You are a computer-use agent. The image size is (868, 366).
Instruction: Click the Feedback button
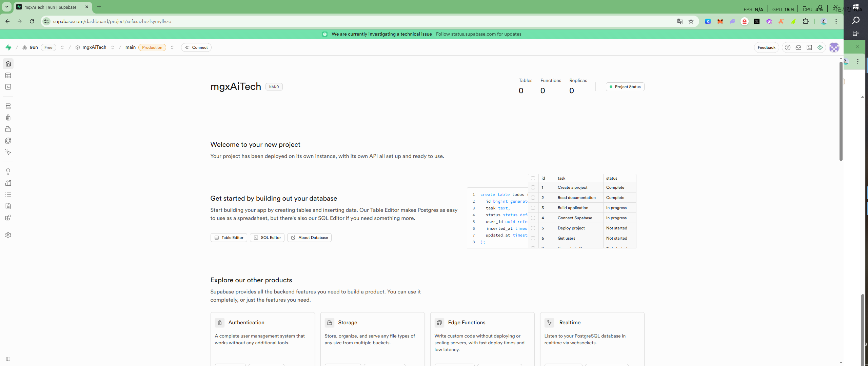[x=766, y=47]
